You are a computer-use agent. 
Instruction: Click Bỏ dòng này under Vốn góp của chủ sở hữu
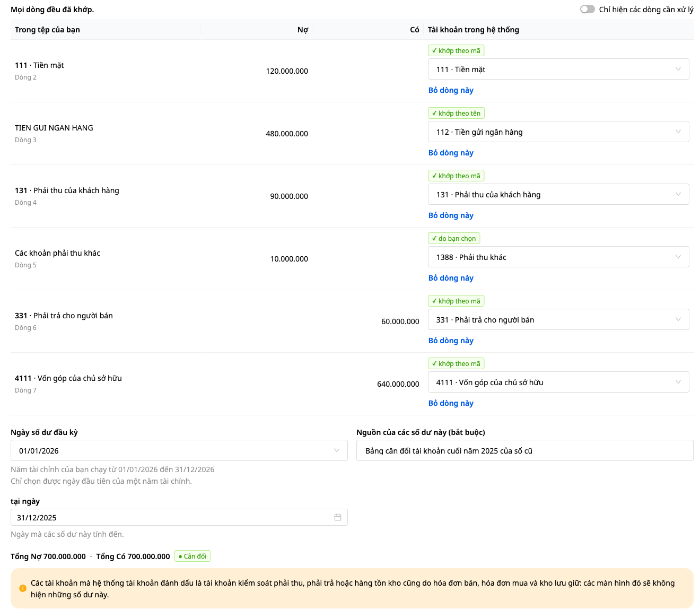pyautogui.click(x=451, y=403)
